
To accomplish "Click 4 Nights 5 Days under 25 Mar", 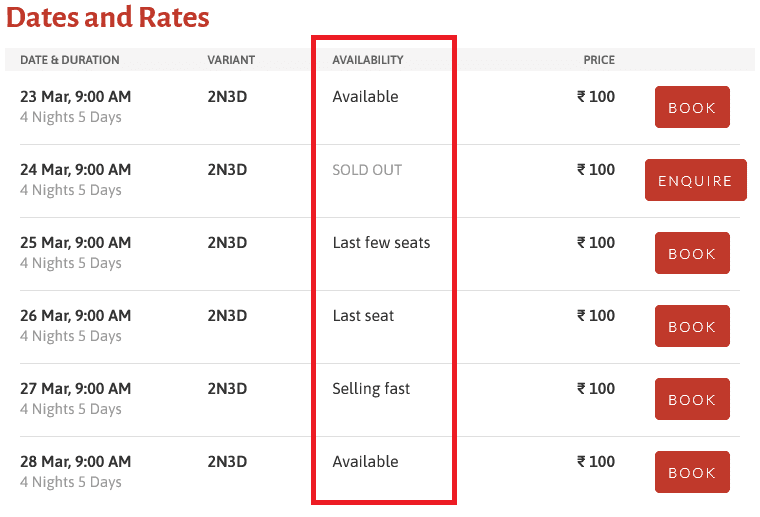I will [71, 263].
